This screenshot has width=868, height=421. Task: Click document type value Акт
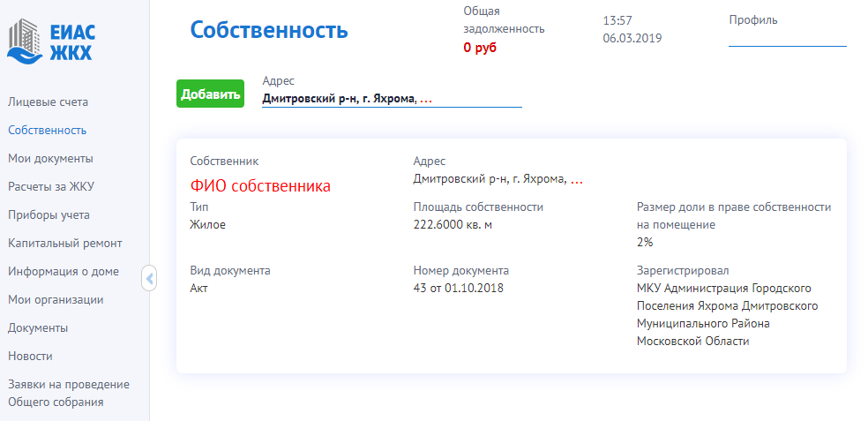click(x=198, y=288)
